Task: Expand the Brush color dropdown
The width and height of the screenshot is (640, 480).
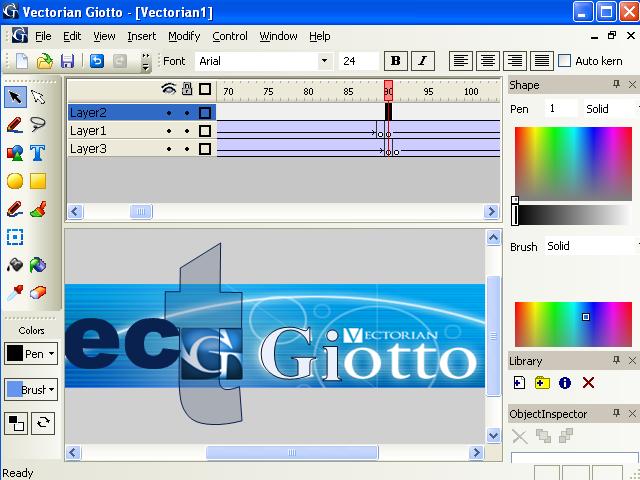Action: (31, 389)
